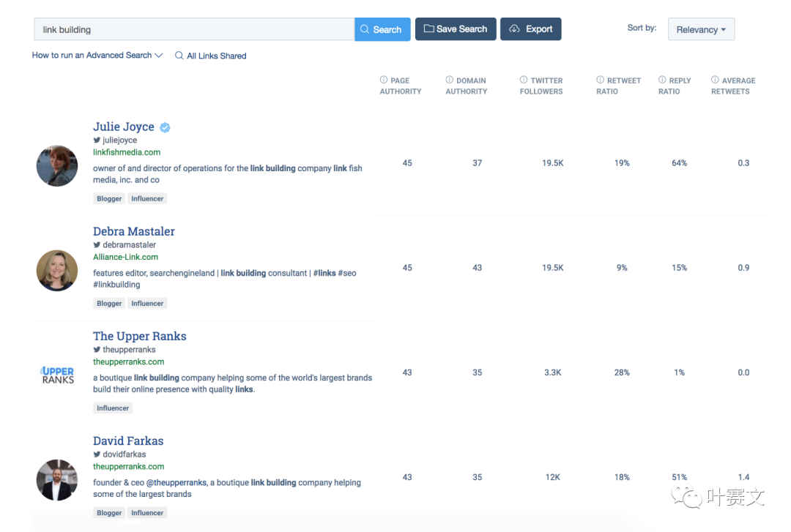Click the Retweet Ratio info icon
The height and width of the screenshot is (532, 791).
pos(601,80)
